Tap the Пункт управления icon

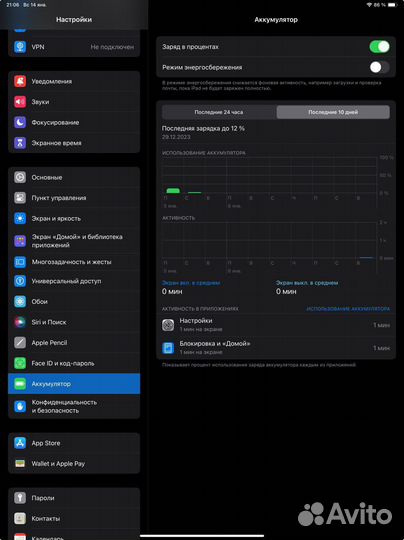pos(20,198)
